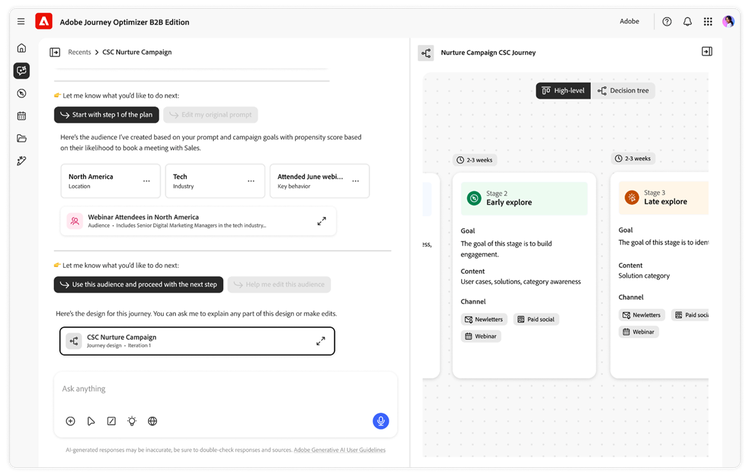Screen dimensions: 750x476
Task: Click Start with step 1 of the plan
Action: coord(106,115)
